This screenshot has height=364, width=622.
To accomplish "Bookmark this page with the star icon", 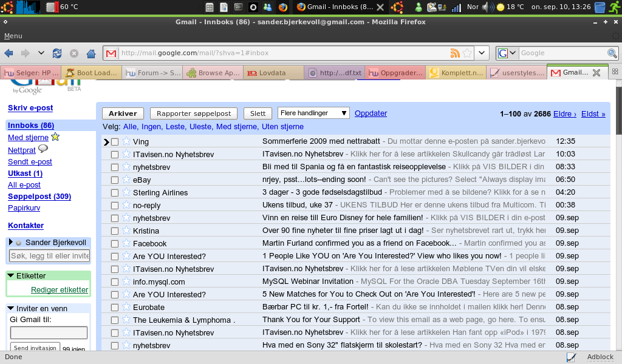I will (x=467, y=53).
